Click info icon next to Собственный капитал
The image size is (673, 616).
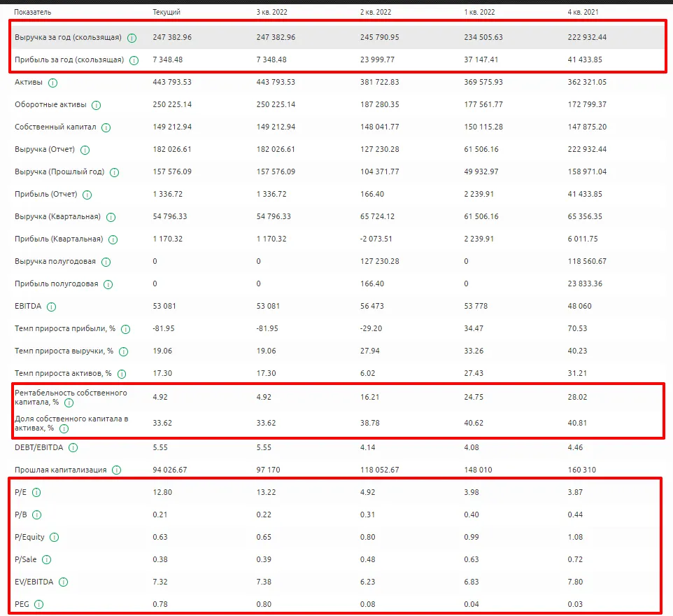(106, 127)
